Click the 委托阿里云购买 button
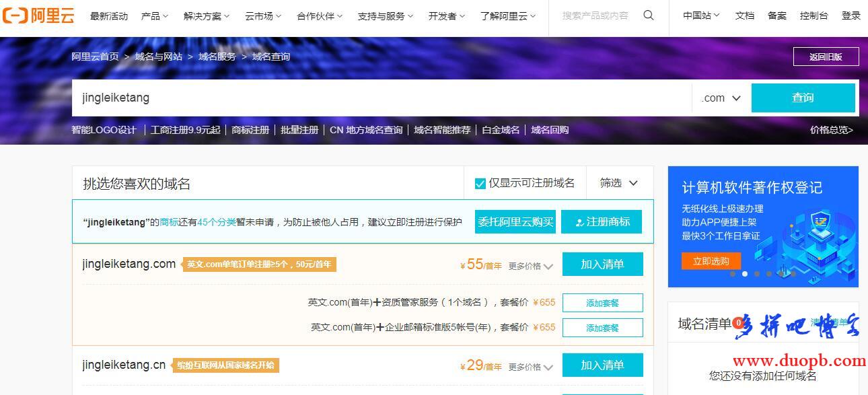 click(515, 221)
